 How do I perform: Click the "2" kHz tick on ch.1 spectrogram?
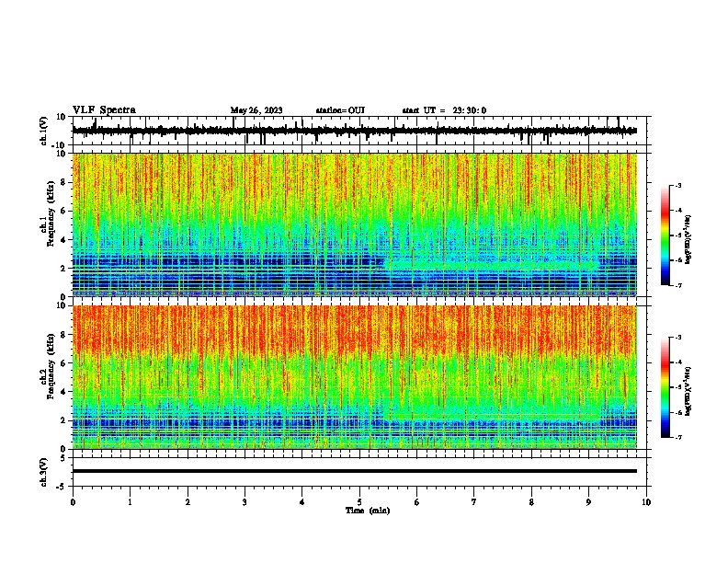[64, 269]
